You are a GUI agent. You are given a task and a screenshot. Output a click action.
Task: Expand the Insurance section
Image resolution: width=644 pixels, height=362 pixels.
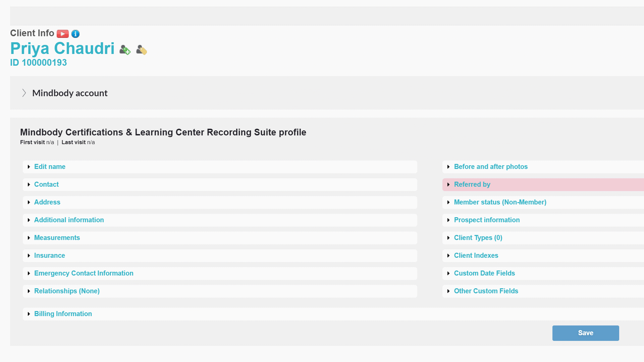(220, 256)
